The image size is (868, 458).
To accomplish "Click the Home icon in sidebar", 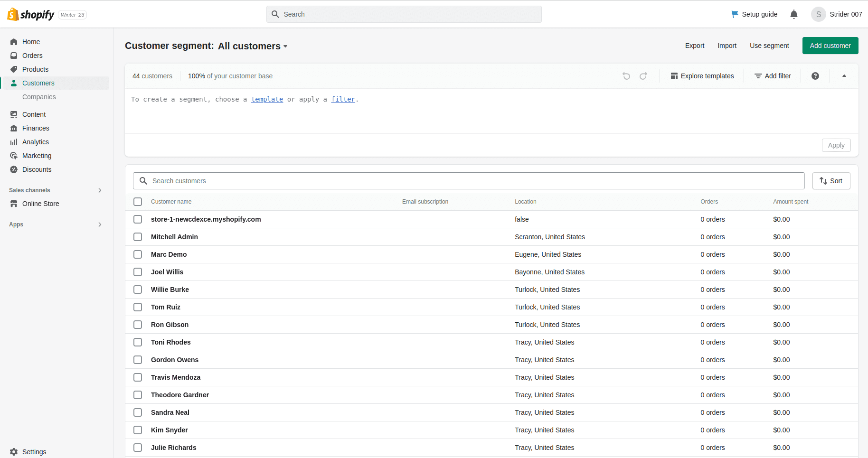I will 14,42.
